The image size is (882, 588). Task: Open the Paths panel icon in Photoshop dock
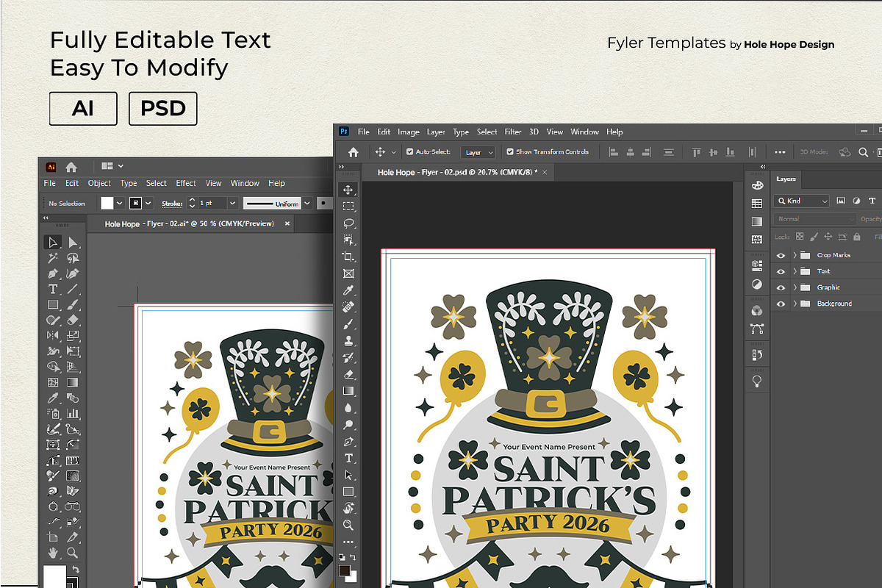(757, 329)
